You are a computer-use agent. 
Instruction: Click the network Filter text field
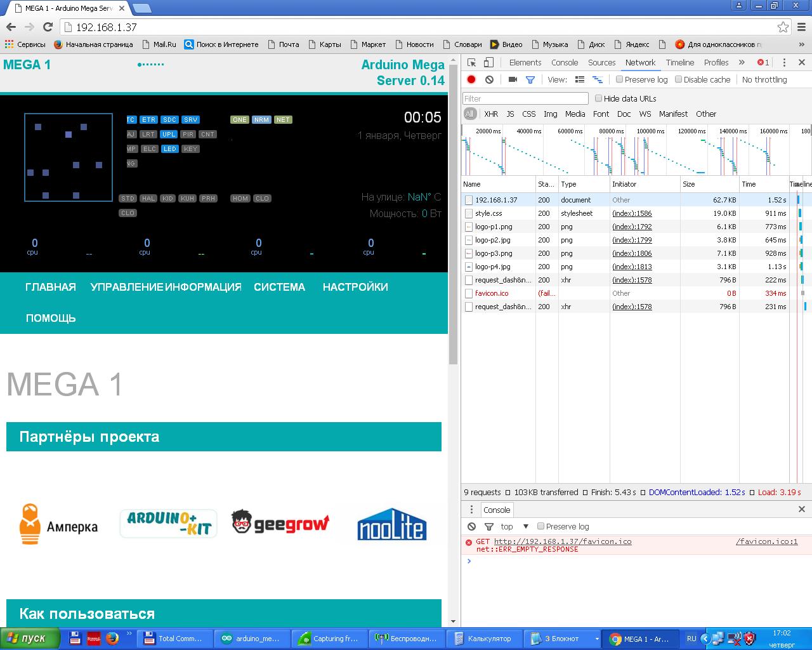(525, 98)
